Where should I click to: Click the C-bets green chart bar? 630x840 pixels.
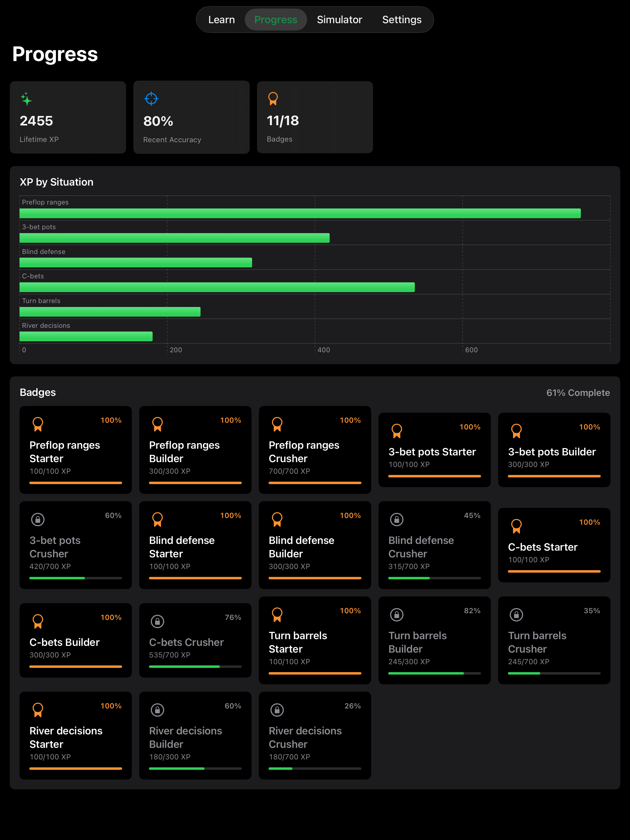(x=217, y=288)
